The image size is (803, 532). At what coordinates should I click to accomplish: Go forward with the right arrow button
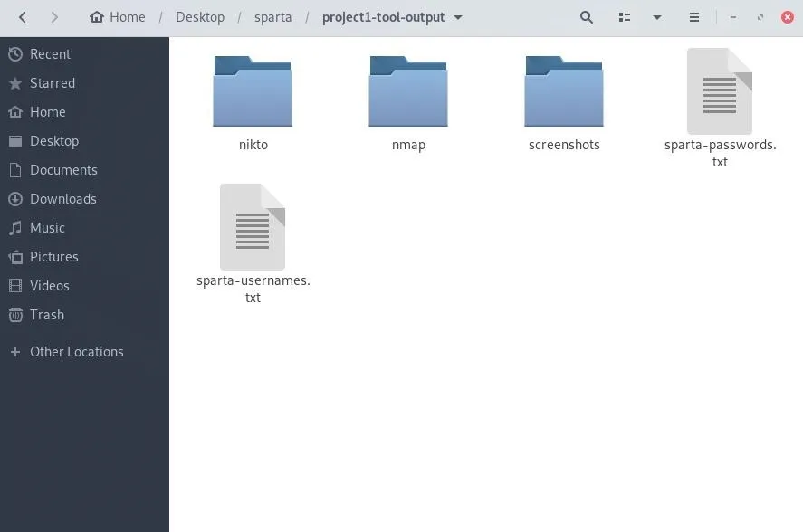tap(55, 17)
